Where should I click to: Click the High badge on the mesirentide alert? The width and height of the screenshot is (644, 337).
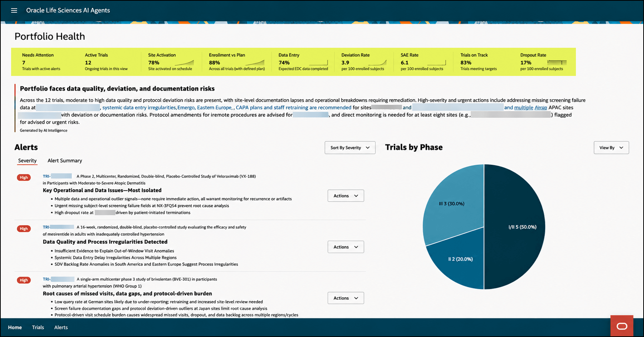24,228
